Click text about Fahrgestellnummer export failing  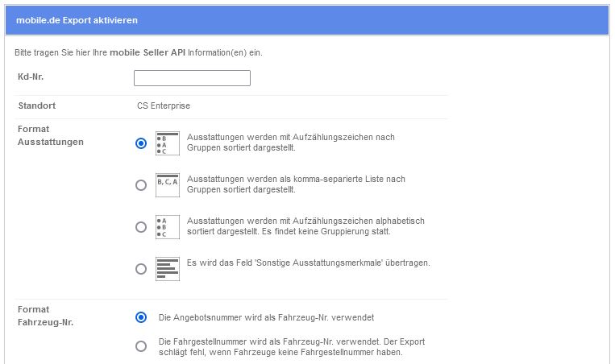[x=292, y=347]
